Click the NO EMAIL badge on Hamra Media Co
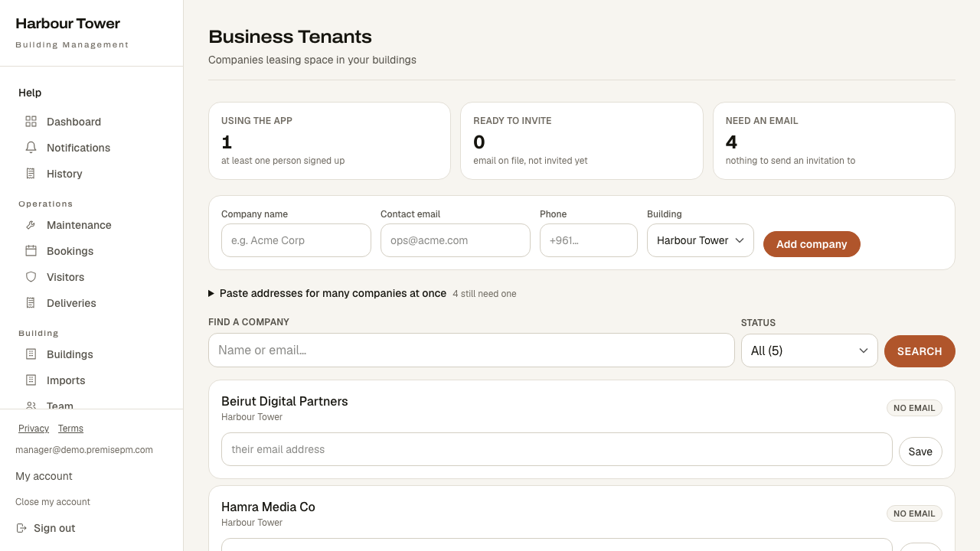The width and height of the screenshot is (980, 551). [914, 514]
